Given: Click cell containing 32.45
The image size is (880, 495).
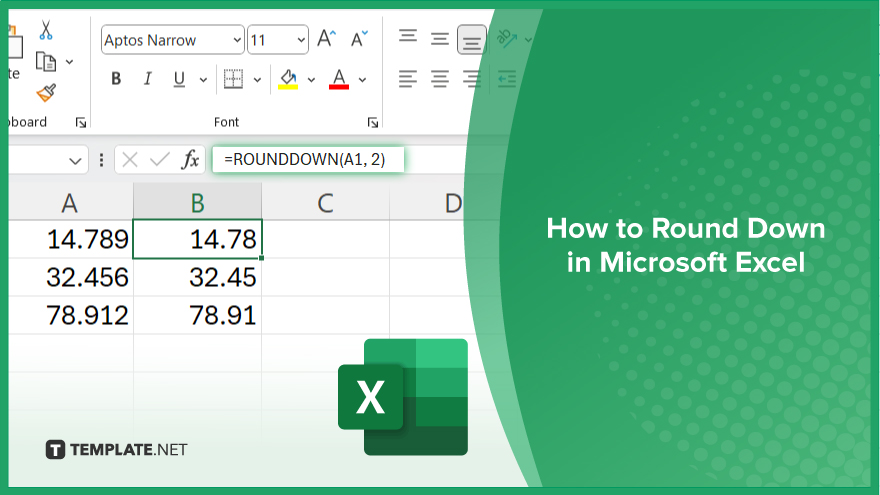Looking at the screenshot, I should point(198,277).
